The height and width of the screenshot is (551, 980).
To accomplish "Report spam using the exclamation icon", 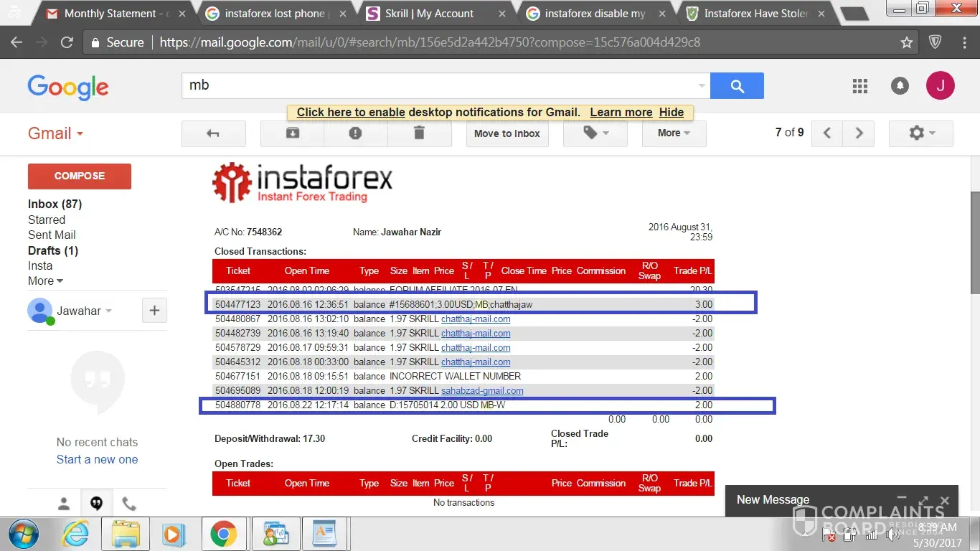I will click(355, 133).
